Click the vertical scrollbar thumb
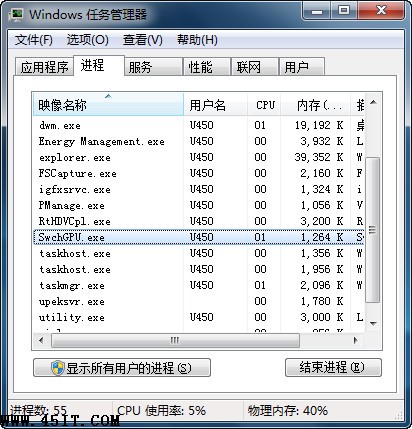 tap(373, 230)
